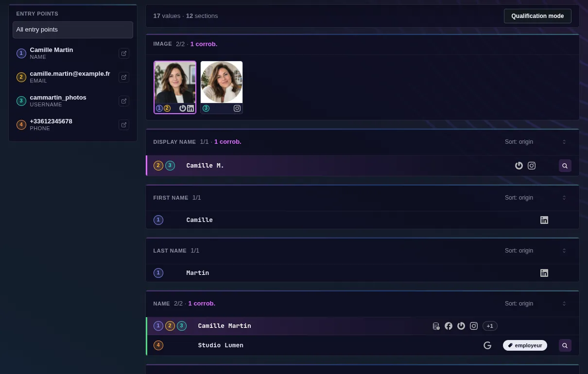Select second circular profile photo
The width and height of the screenshot is (588, 374).
222,82
